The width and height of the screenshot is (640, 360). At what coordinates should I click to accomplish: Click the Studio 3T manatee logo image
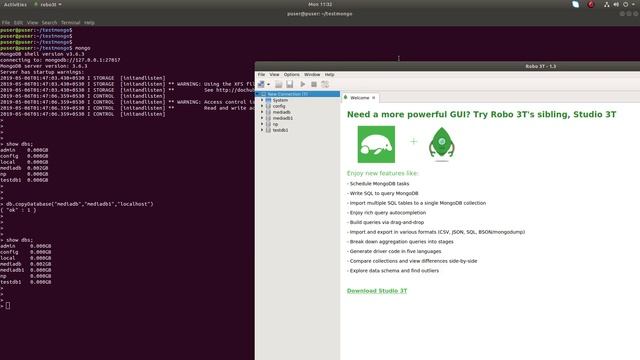tap(376, 144)
